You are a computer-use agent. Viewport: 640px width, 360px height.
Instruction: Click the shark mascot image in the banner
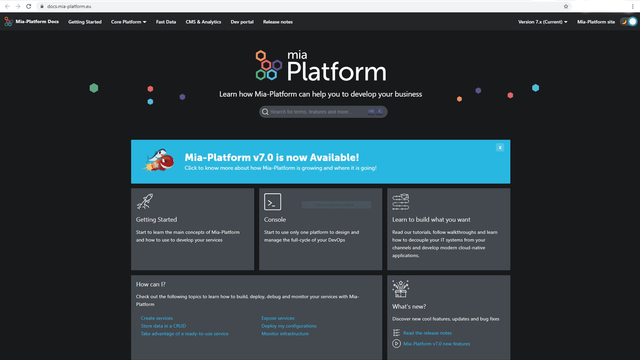pyautogui.click(x=159, y=160)
